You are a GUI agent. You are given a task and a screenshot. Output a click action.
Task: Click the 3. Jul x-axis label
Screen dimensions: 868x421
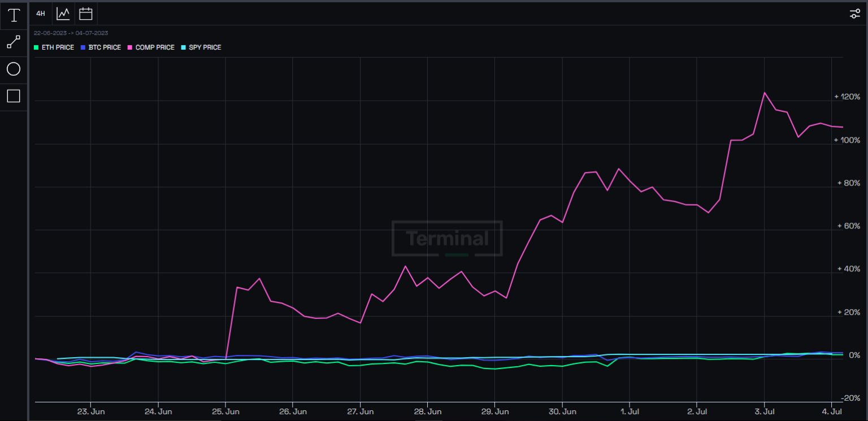765,412
